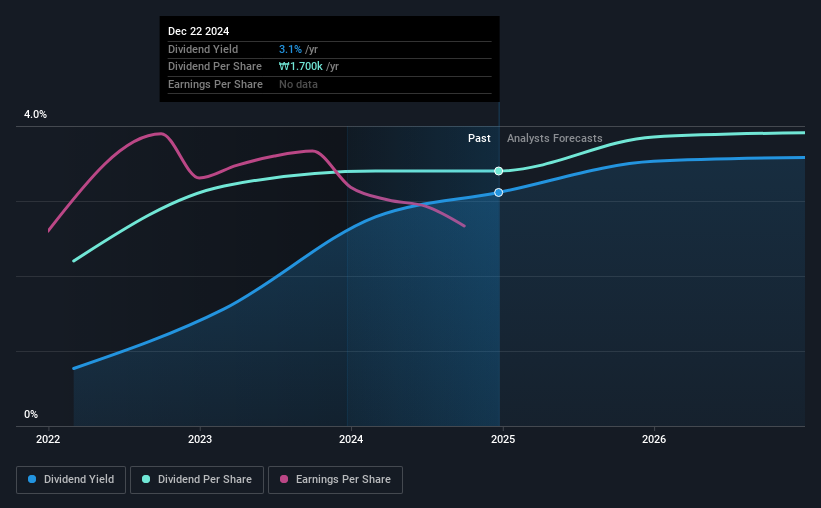Click the blue Dividend Yield legend dot
Viewport: 821px width, 508px height.
(x=32, y=479)
